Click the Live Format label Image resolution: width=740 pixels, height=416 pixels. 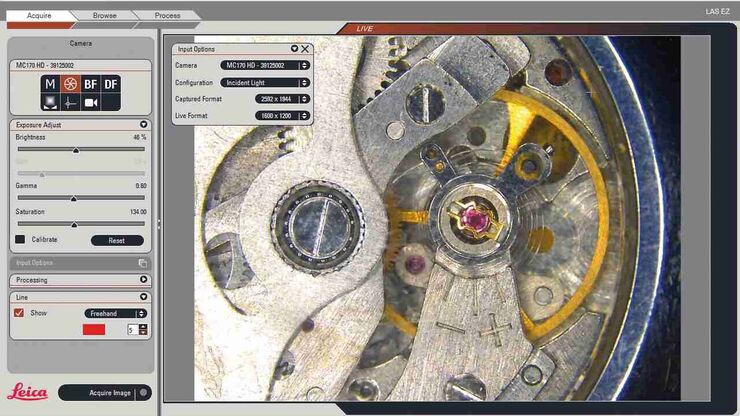[x=191, y=116]
